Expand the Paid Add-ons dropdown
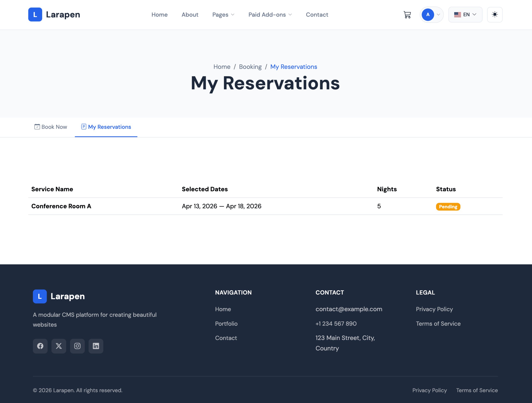This screenshot has width=532, height=403. pos(270,15)
